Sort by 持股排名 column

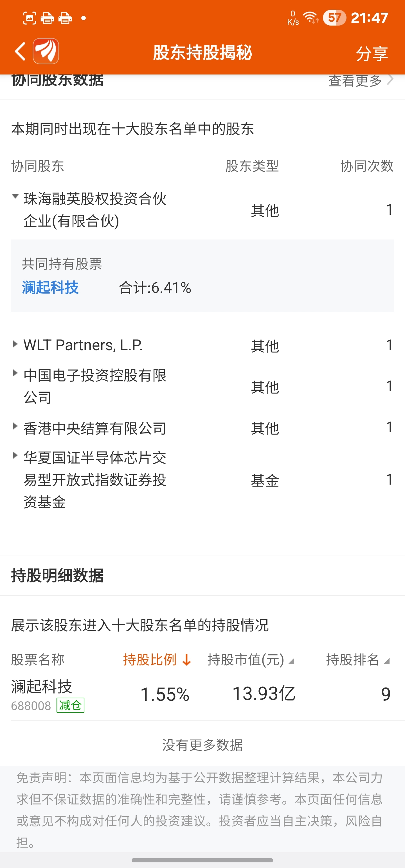[358, 659]
